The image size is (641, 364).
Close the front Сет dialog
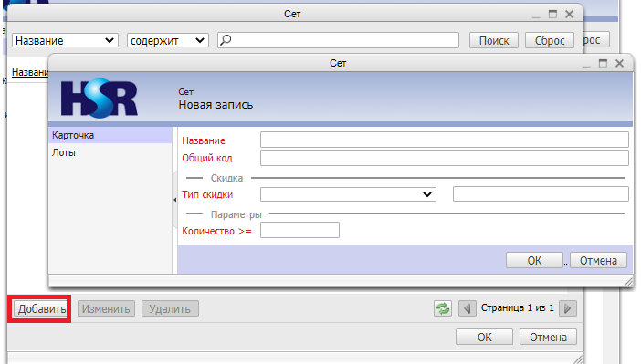click(620, 63)
